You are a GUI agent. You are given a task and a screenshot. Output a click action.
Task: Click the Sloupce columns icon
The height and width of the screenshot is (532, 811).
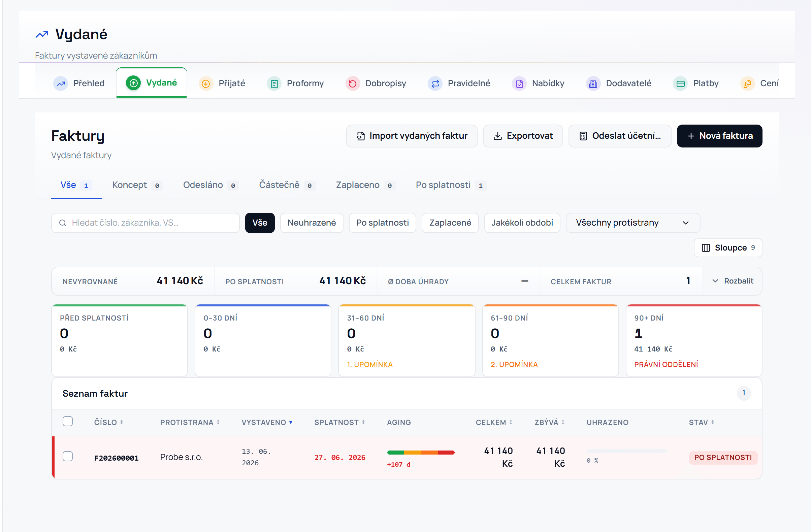pyautogui.click(x=706, y=247)
